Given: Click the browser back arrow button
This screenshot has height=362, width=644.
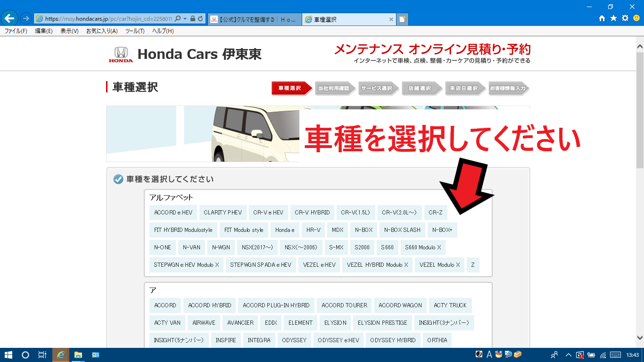Looking at the screenshot, I should click(x=9, y=19).
